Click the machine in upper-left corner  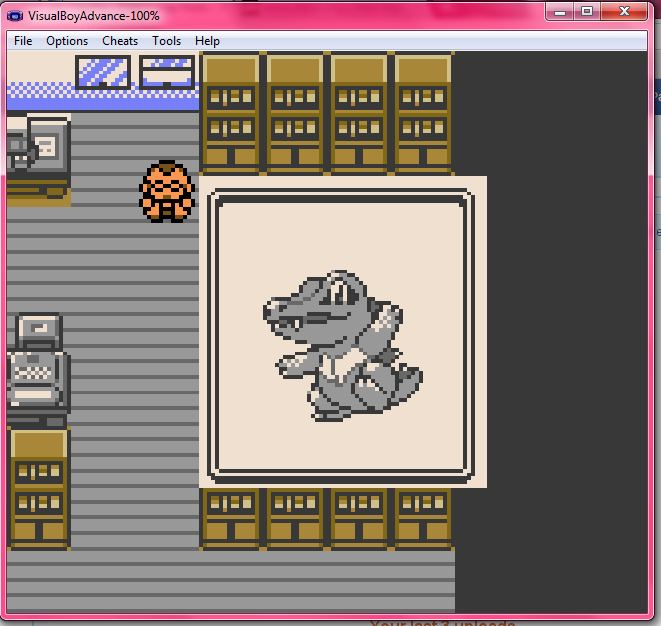[38, 155]
